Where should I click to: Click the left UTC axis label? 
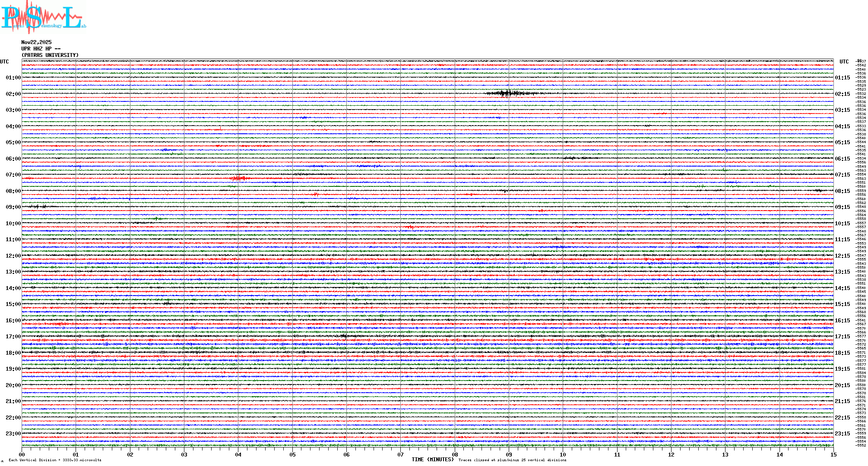point(4,62)
